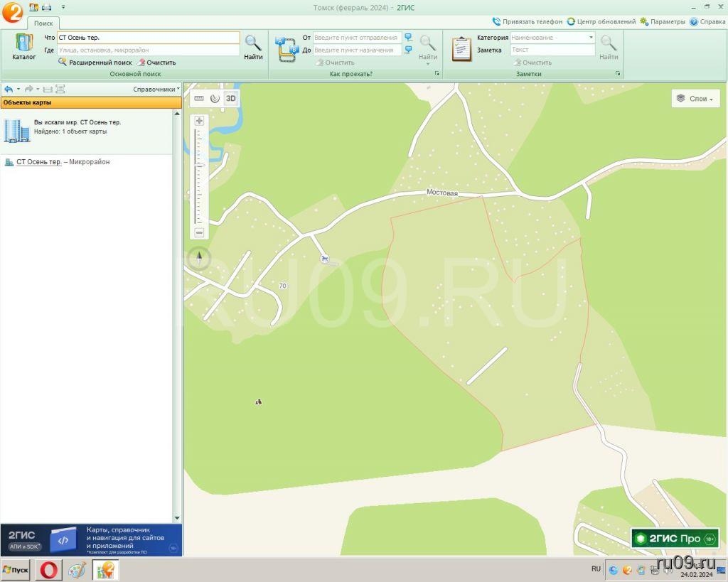Open the Слои layers dropdown

pos(695,99)
